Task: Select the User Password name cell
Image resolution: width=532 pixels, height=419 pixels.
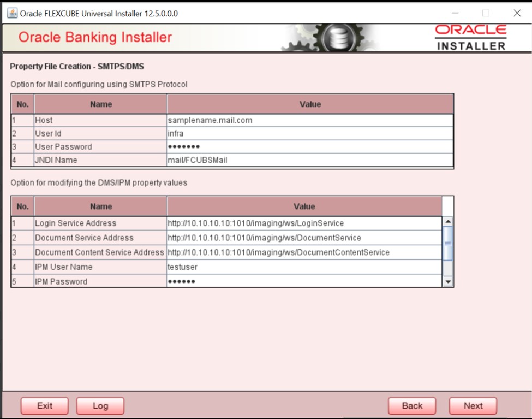Action: pos(100,147)
